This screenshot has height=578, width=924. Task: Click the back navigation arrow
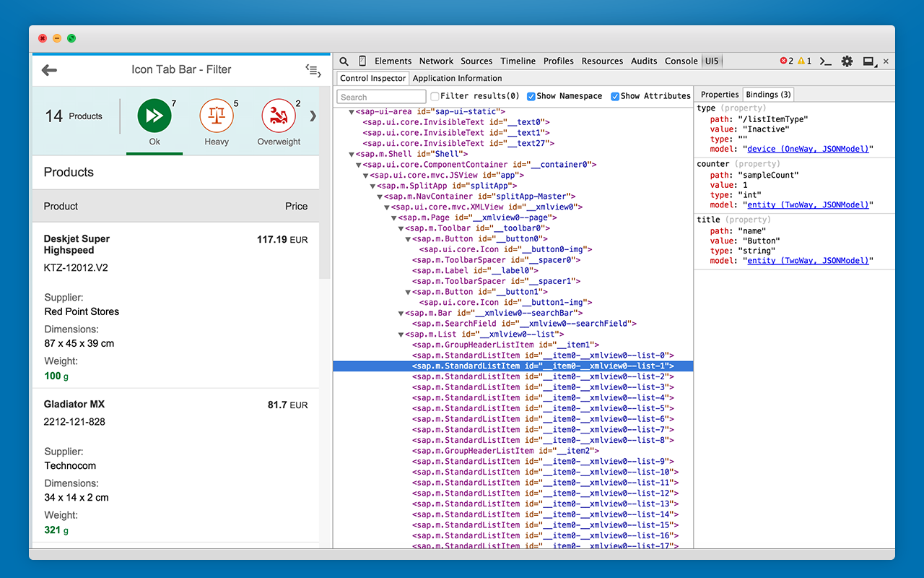48,69
